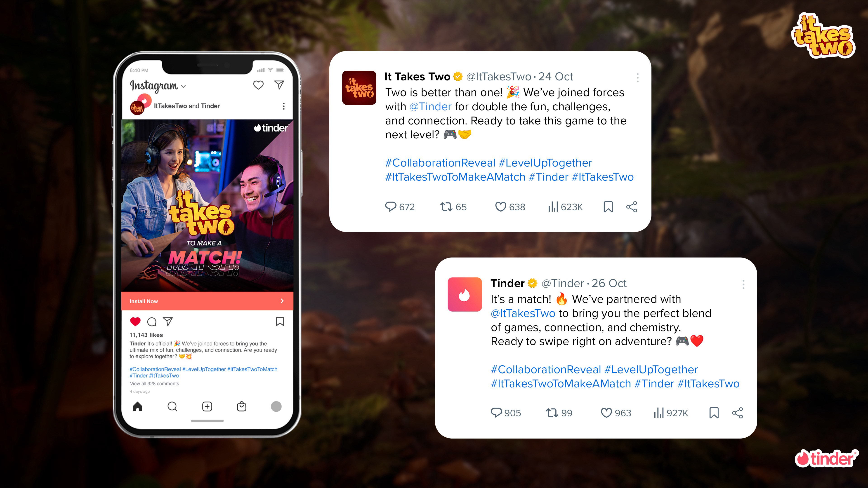Viewport: 868px width, 488px height.
Task: Go to Instagram home tab
Action: pos(137,406)
